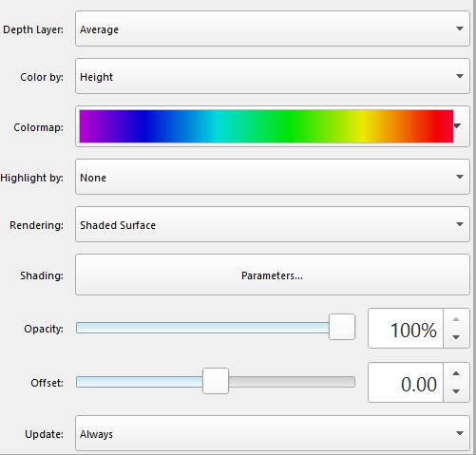The width and height of the screenshot is (476, 455).
Task: Increase Offset with the up stepper arrow
Action: coord(456,373)
